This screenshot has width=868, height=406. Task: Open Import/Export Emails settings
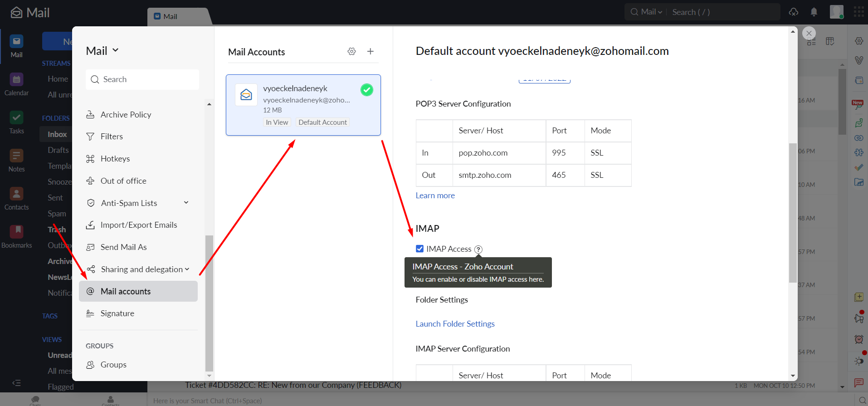click(x=138, y=225)
